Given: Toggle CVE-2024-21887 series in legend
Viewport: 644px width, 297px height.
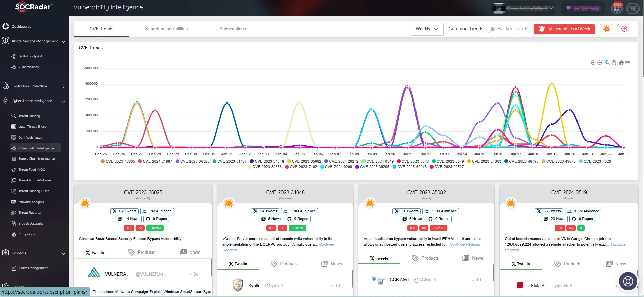Looking at the screenshot, I should pos(155,161).
